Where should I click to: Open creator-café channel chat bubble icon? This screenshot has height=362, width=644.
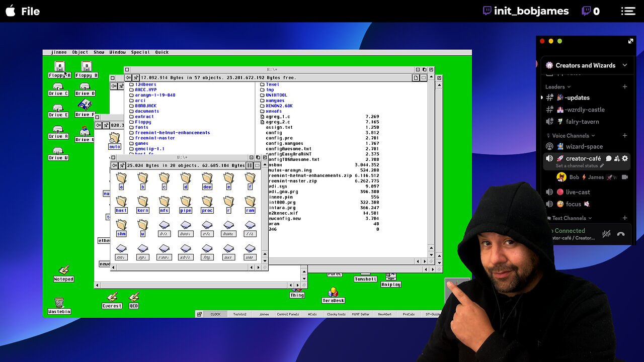click(608, 158)
